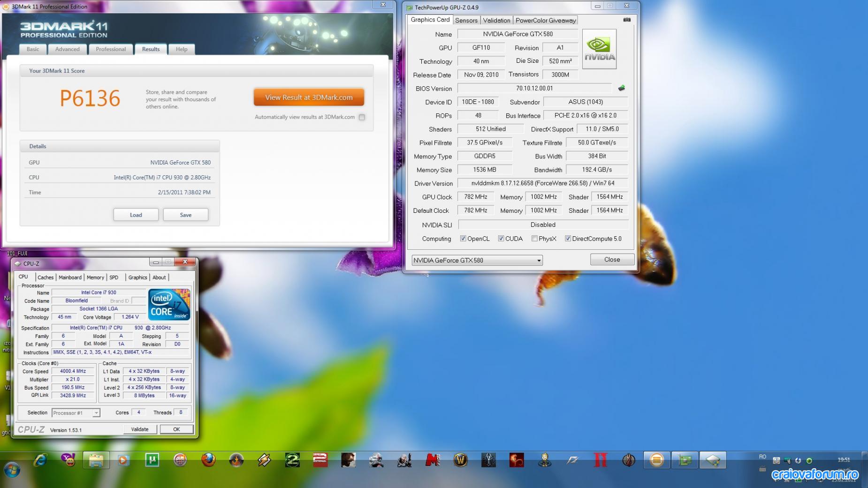The width and height of the screenshot is (868, 488).
Task: Open the Help tab in 3DMark
Action: [x=182, y=49]
